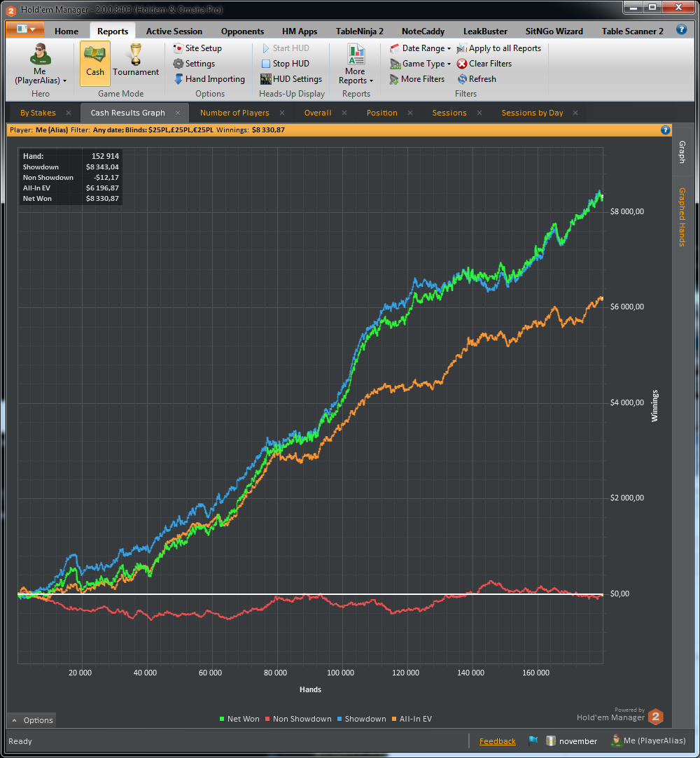Open the Feedback link

pyautogui.click(x=498, y=741)
